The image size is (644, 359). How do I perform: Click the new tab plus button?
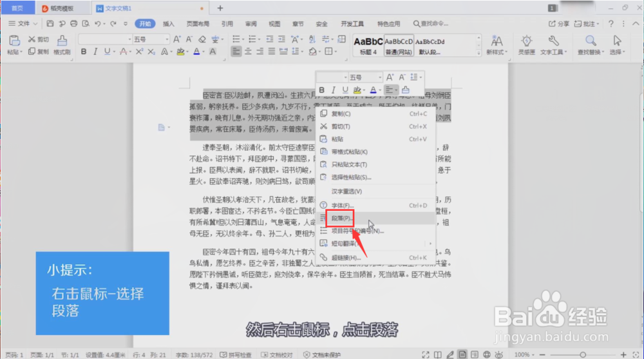220,8
